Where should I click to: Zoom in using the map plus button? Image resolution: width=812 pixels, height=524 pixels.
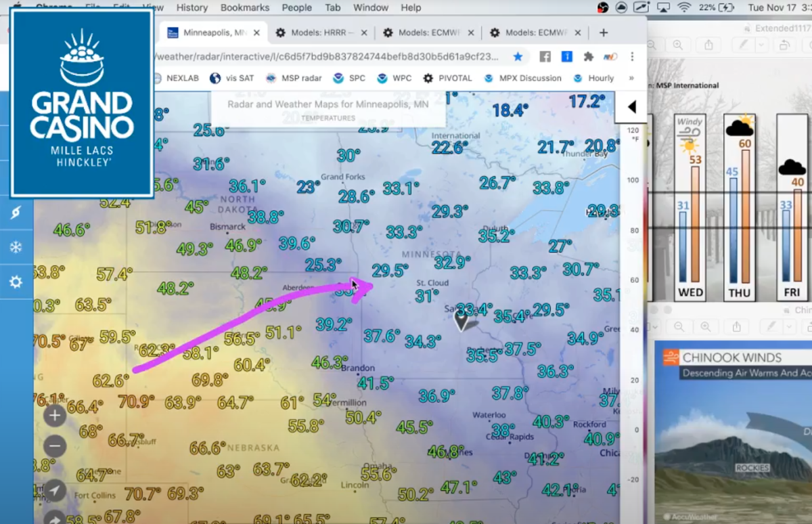54,415
